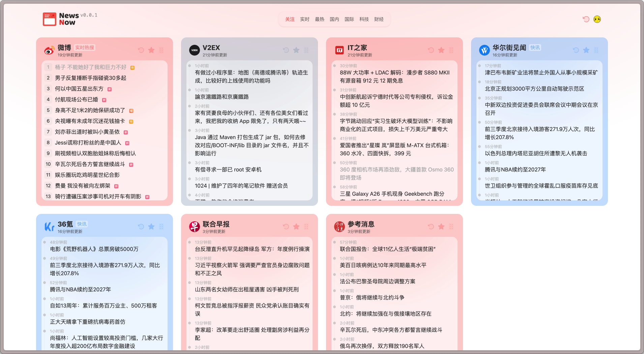This screenshot has width=644, height=354.
Task: Click the IT之家 source logo
Action: pos(340,50)
